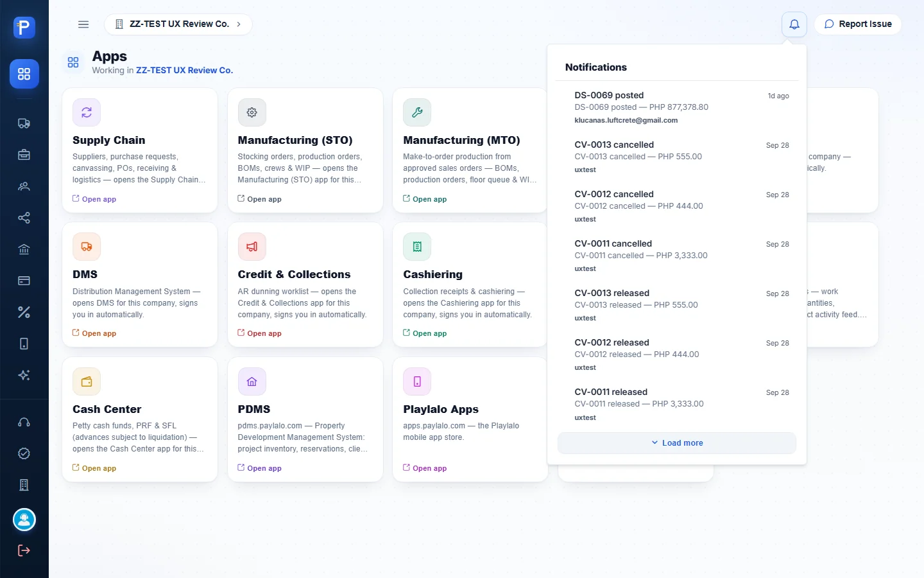Open the office building sidebar icon

click(x=24, y=485)
